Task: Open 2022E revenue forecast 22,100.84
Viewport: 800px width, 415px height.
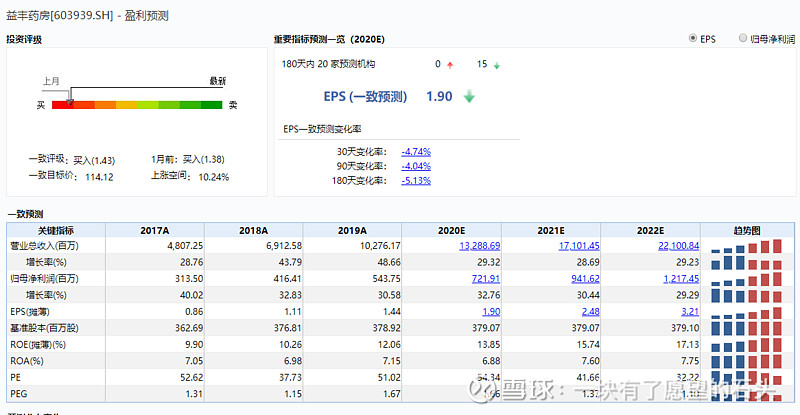Action: 679,246
